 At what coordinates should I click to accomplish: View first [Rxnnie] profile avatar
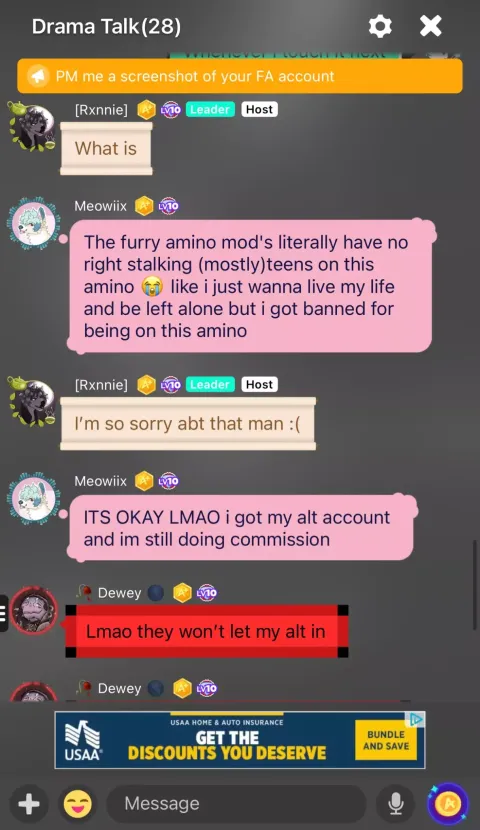click(32, 127)
